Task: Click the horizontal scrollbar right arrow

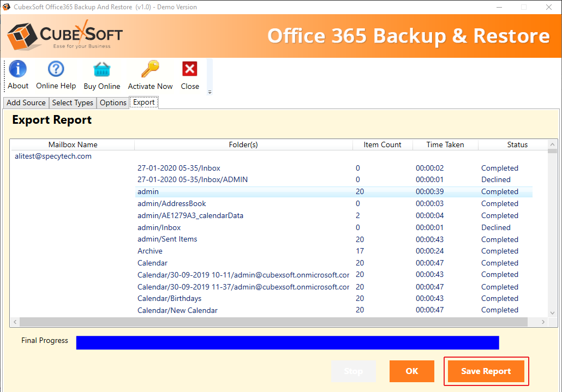Action: click(543, 322)
